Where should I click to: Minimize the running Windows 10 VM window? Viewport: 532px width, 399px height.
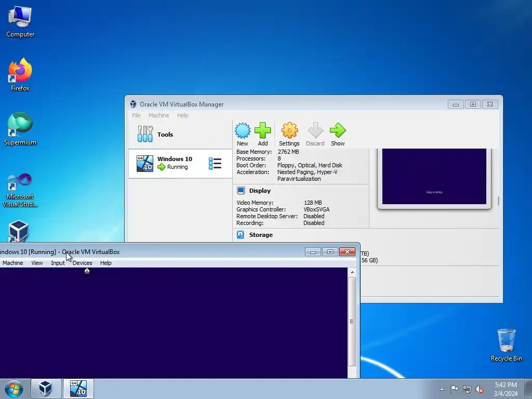click(313, 252)
